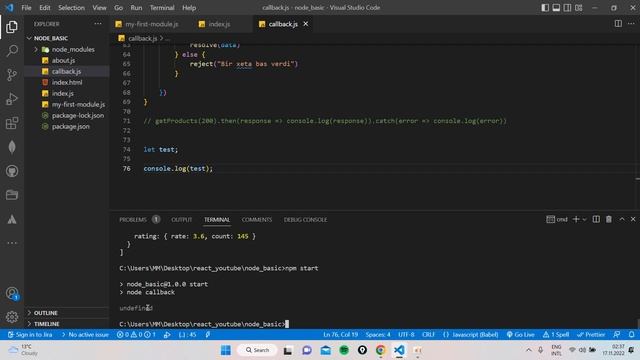The image size is (640, 360).
Task: Split the terminal panel
Action: [x=596, y=219]
